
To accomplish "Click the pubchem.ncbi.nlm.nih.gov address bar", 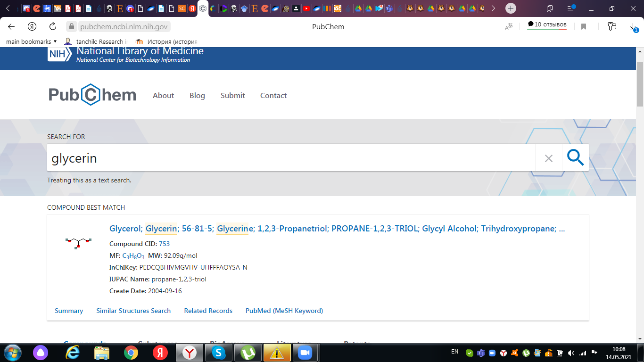I will click(x=124, y=27).
